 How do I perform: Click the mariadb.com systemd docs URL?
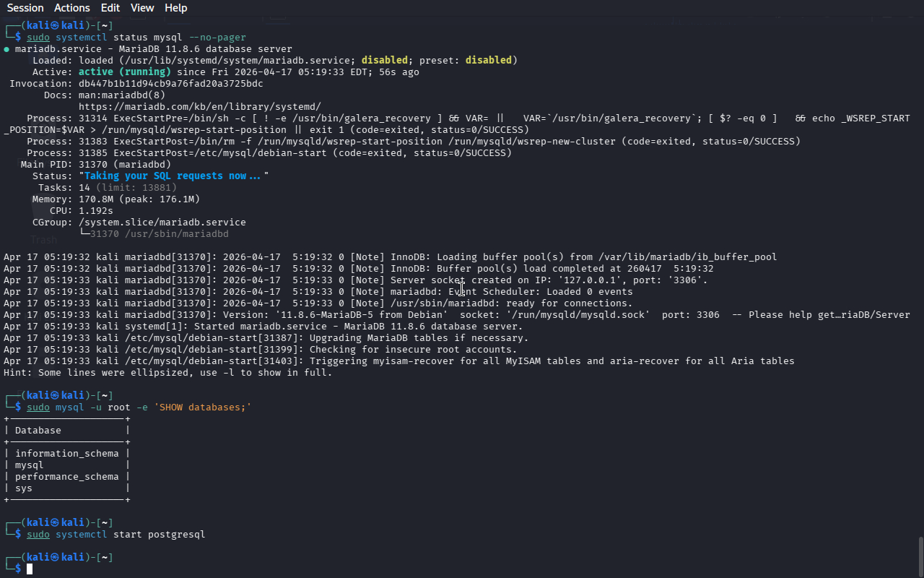point(200,106)
